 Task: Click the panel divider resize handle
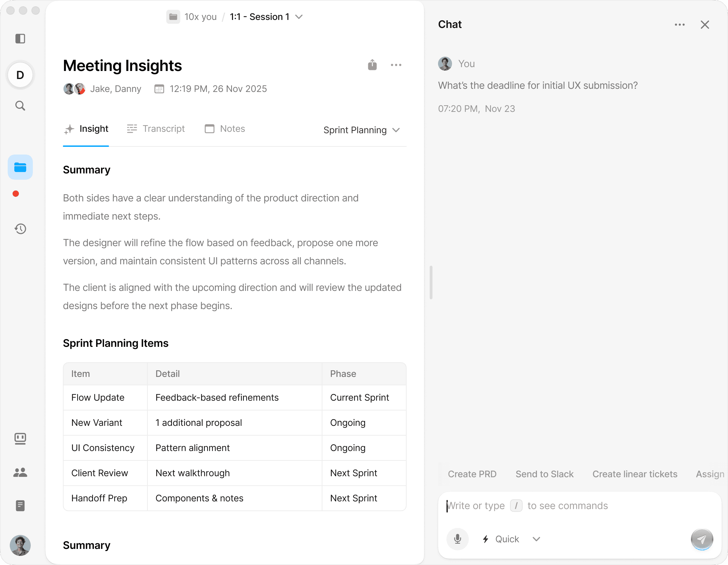point(431,282)
